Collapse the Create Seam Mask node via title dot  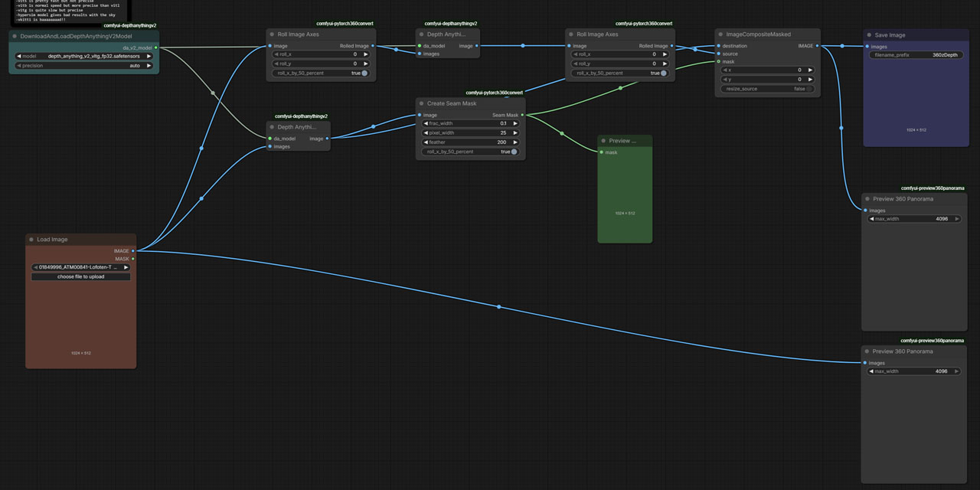[x=422, y=103]
